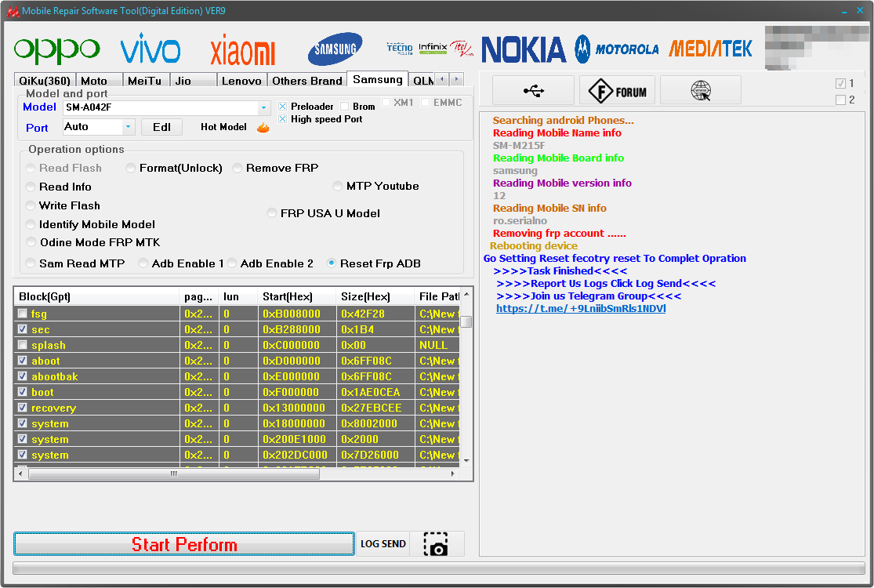
Task: Click the Hot Model flame icon
Action: tap(263, 128)
